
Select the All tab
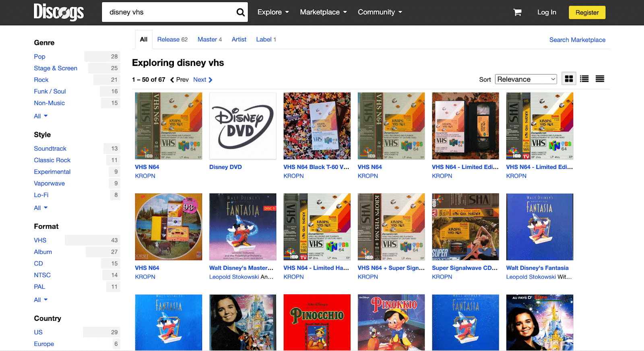pyautogui.click(x=144, y=39)
